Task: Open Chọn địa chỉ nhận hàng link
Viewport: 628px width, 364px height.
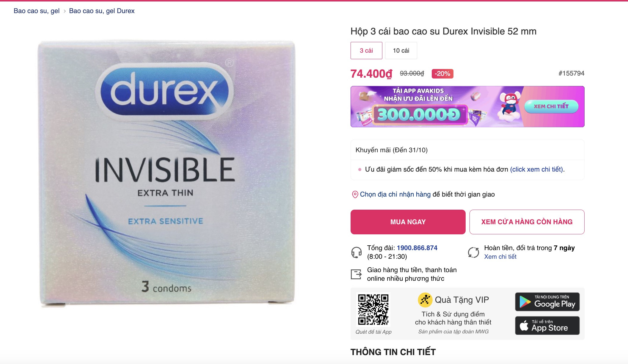Action: point(395,194)
